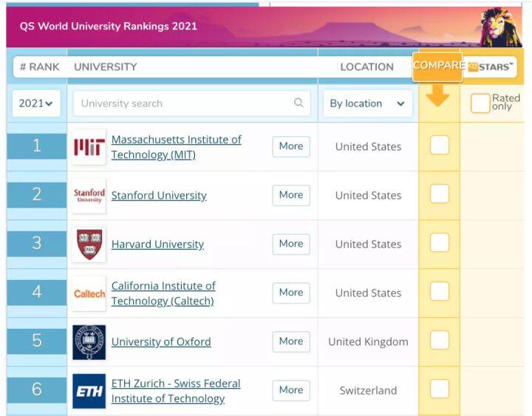Click the MIT logo icon
This screenshot has height=416, width=532.
(89, 147)
